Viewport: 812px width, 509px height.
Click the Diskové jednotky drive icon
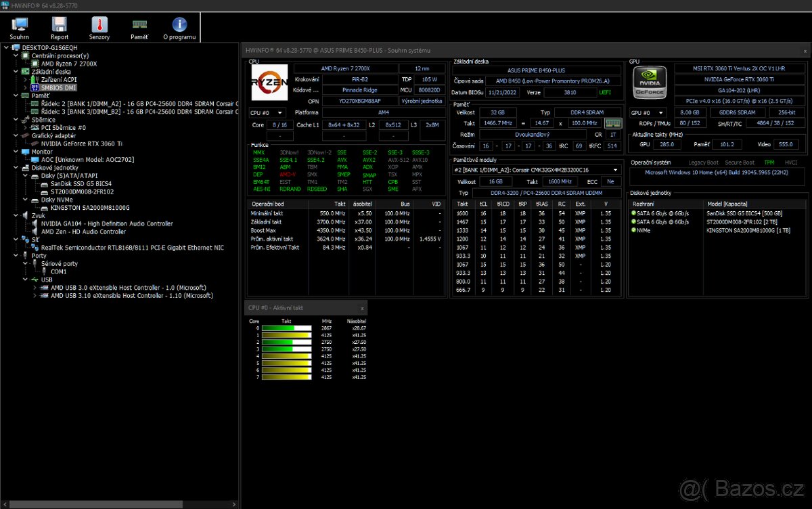coord(26,167)
